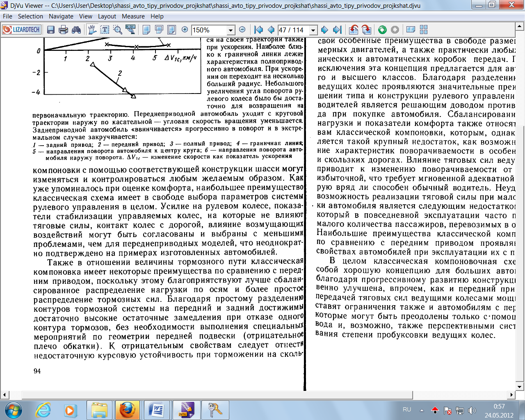
Task: Click the red arrow tray icon
Action: pyautogui.click(x=435, y=410)
